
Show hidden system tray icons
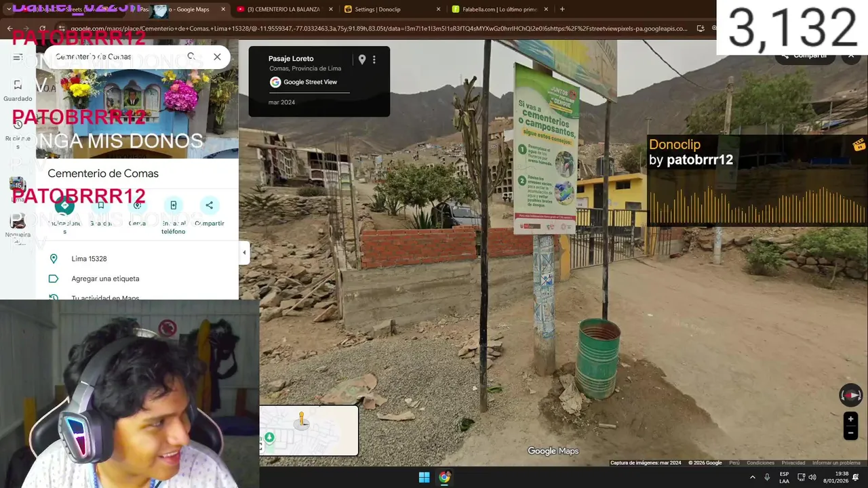(x=752, y=477)
